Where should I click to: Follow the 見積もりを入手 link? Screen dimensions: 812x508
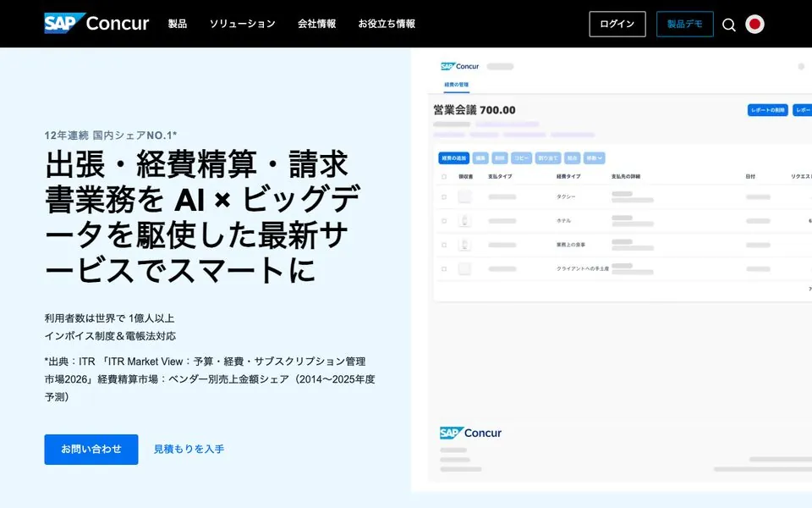coord(189,450)
